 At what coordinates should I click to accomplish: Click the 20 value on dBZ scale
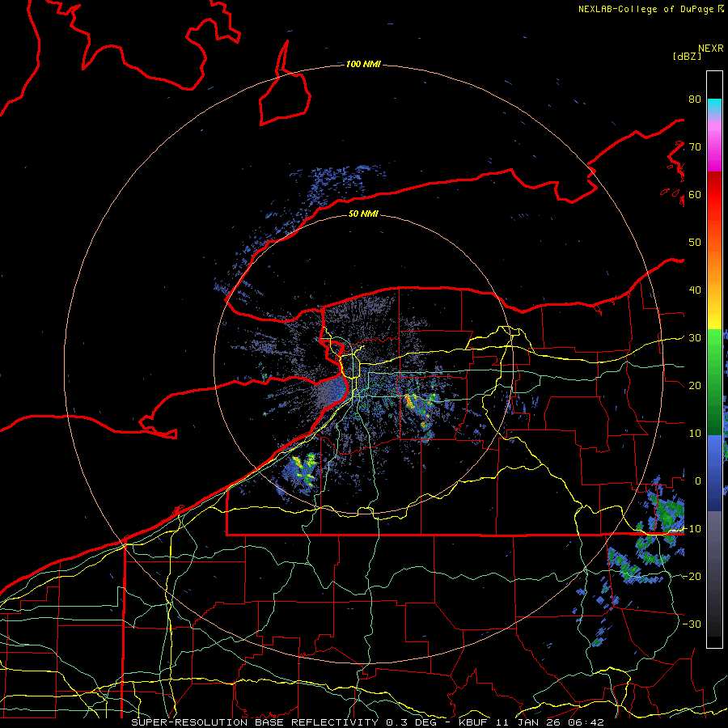coord(695,385)
